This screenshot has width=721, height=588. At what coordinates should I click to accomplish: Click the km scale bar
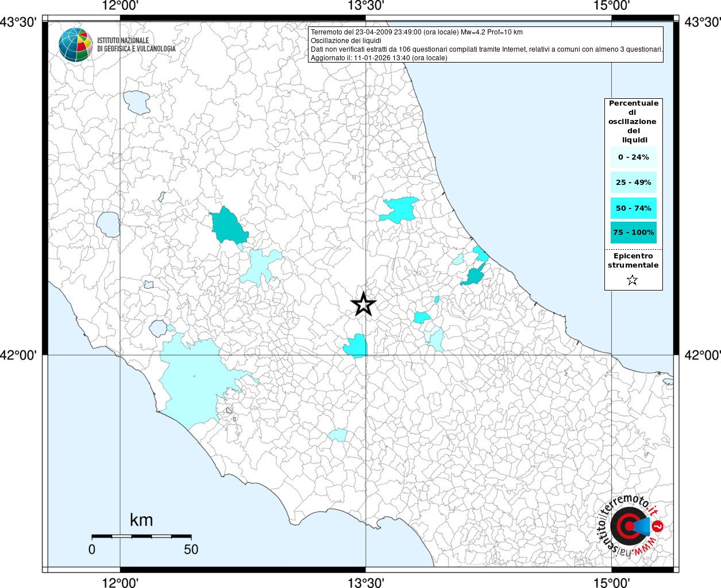click(141, 536)
